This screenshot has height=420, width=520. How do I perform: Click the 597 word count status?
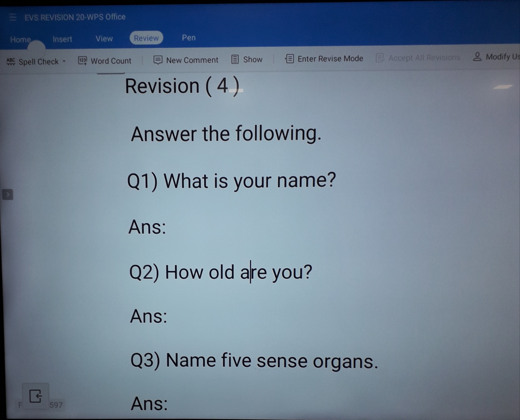pyautogui.click(x=56, y=405)
